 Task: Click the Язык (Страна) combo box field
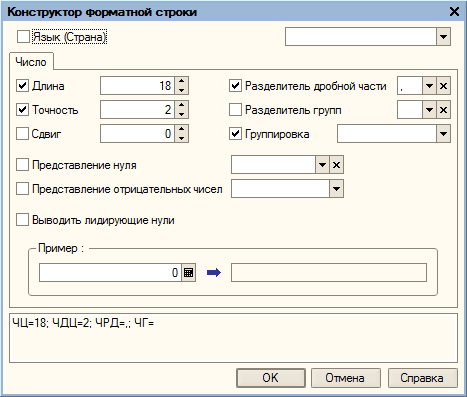click(361, 37)
